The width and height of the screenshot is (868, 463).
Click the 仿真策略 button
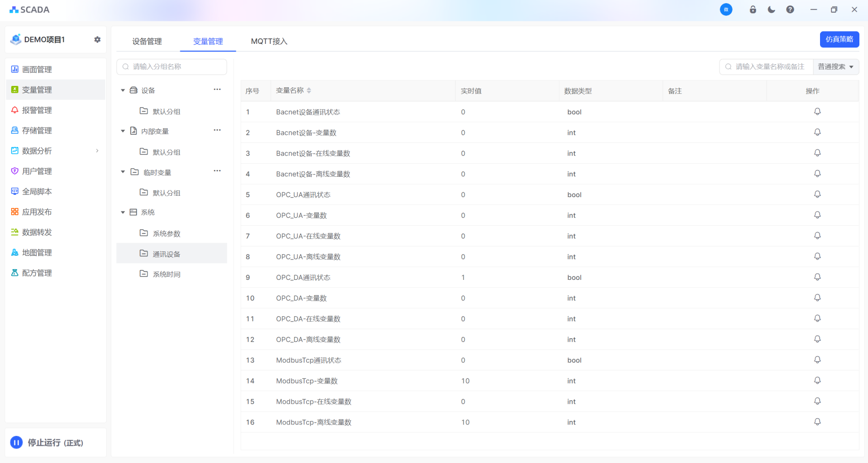point(839,39)
